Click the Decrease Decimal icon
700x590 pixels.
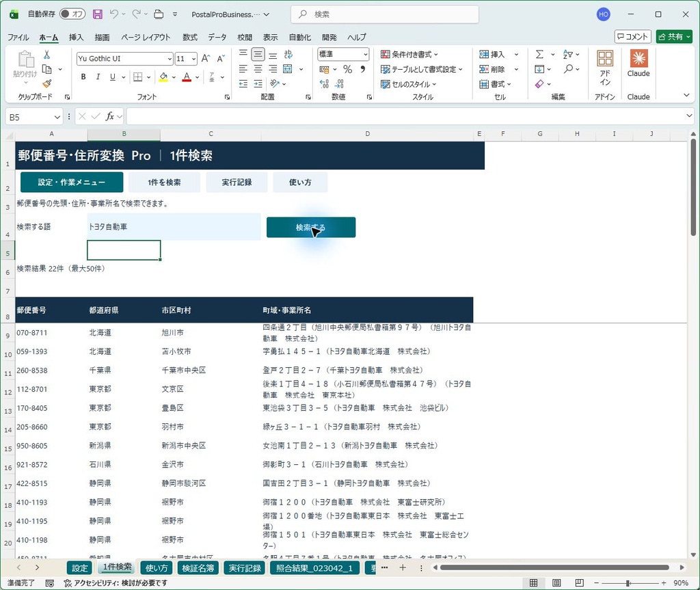(x=339, y=83)
